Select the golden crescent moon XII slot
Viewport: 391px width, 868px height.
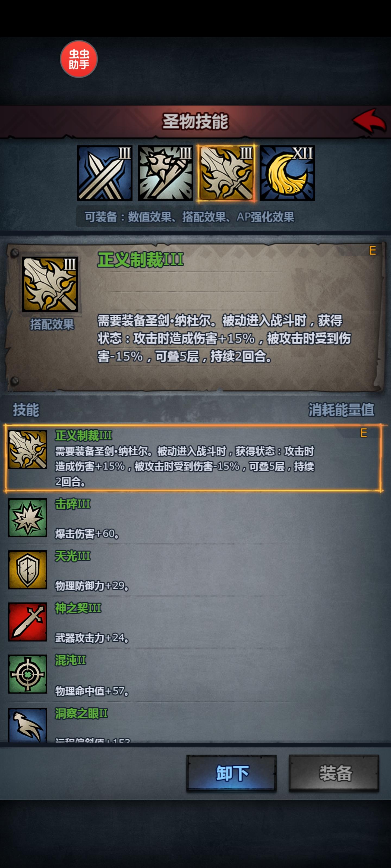point(287,173)
